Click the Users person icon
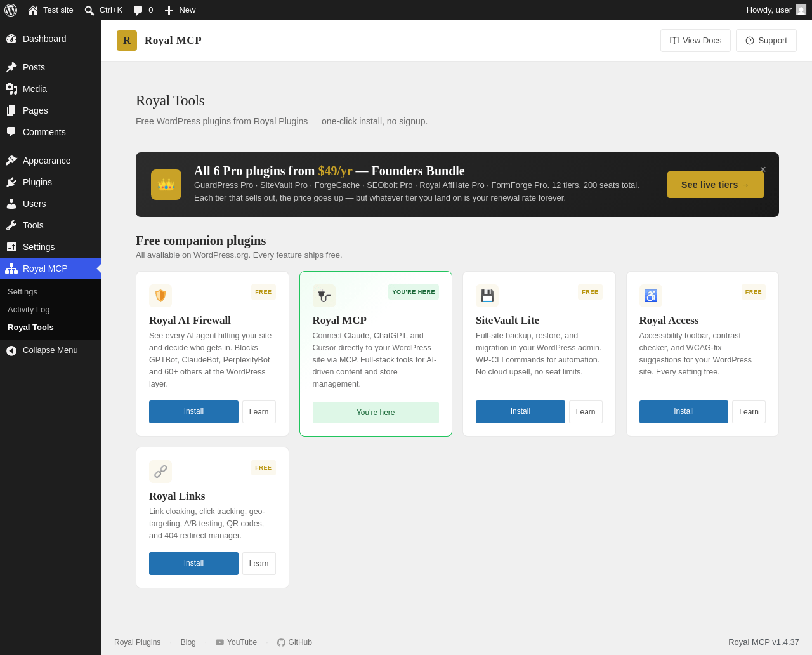 tap(11, 204)
